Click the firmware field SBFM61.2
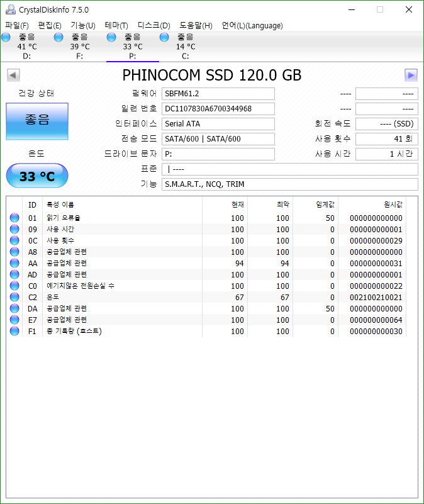 click(218, 94)
